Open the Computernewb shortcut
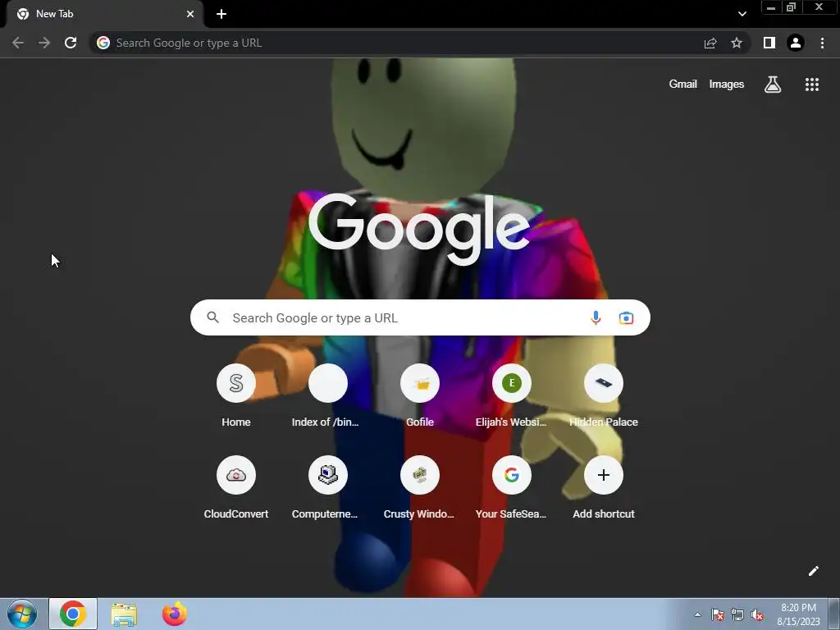Image resolution: width=840 pixels, height=630 pixels. pos(328,488)
